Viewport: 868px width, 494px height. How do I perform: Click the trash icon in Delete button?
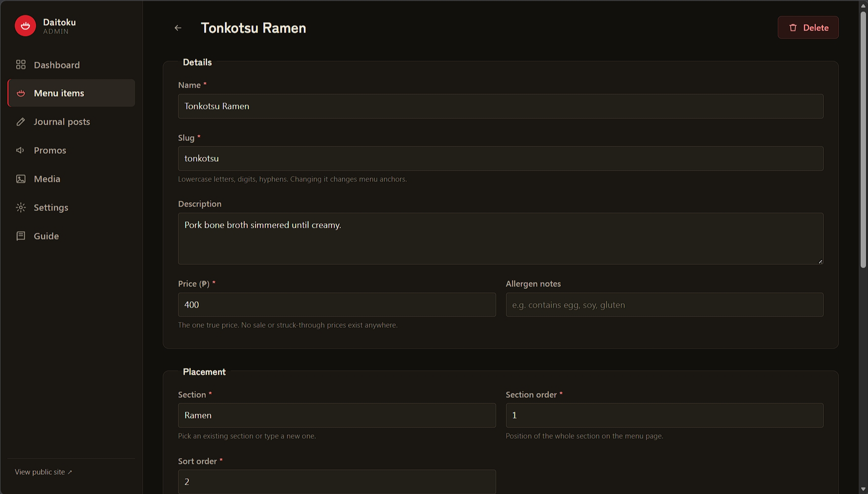793,28
